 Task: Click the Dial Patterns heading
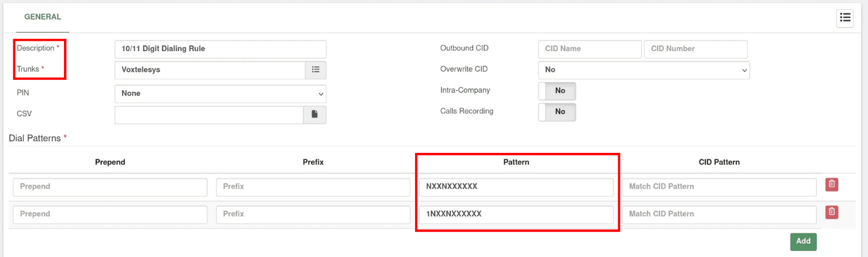(37, 138)
